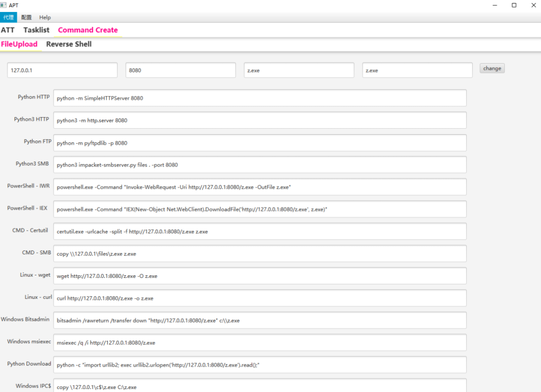
Task: Click the 'Python Download' label
Action: point(29,364)
